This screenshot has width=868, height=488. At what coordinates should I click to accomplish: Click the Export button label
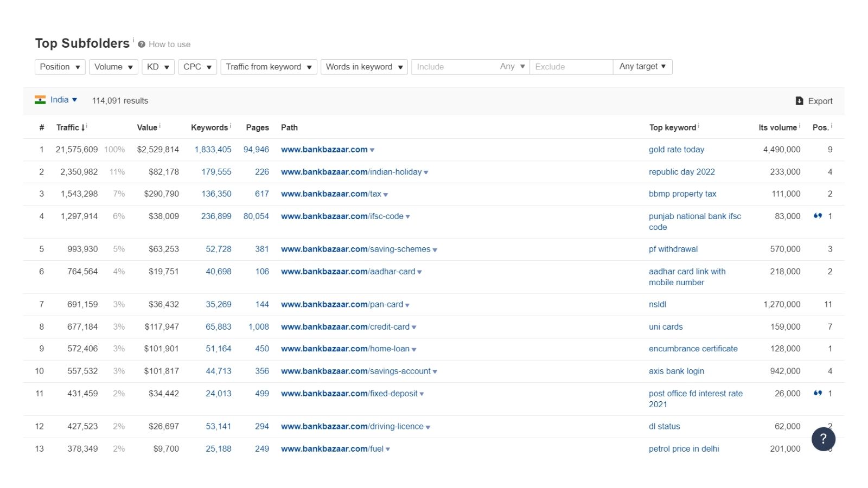coord(820,101)
